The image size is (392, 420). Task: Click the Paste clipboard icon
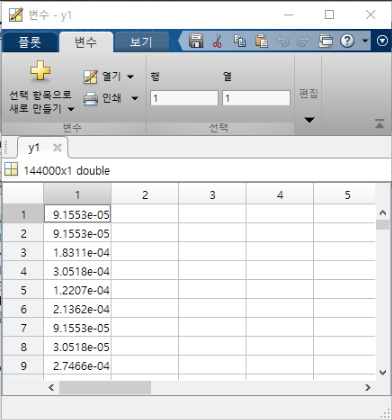pyautogui.click(x=261, y=41)
